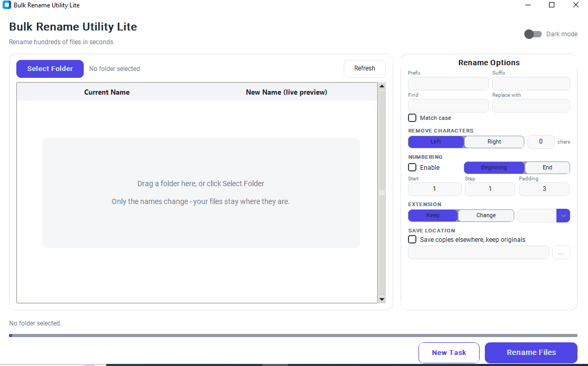This screenshot has height=366, width=588.
Task: Click the file list vertical scrollbar track
Action: click(x=382, y=192)
